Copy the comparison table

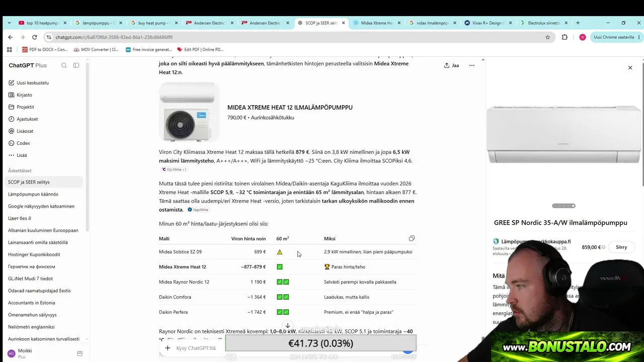pyautogui.click(x=412, y=238)
